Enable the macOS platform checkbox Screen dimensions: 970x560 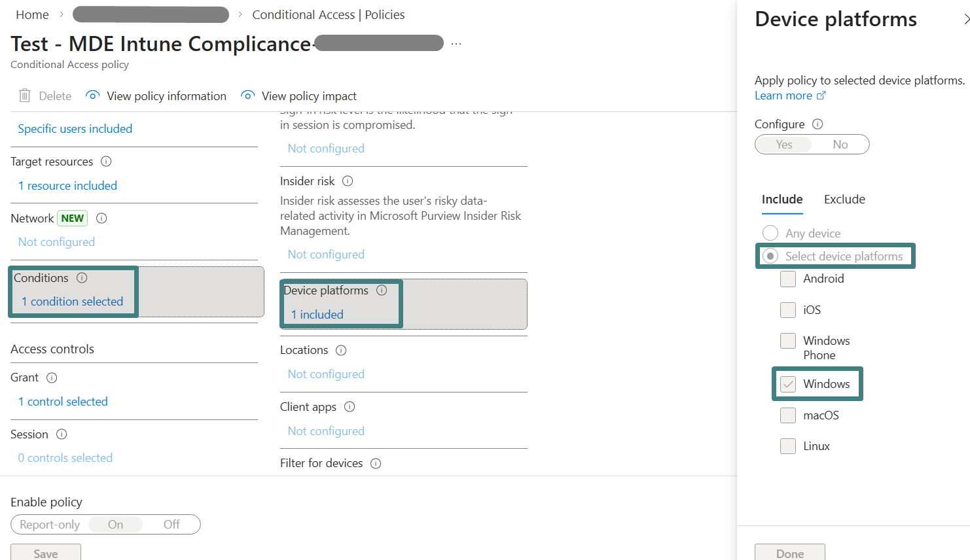pos(788,415)
